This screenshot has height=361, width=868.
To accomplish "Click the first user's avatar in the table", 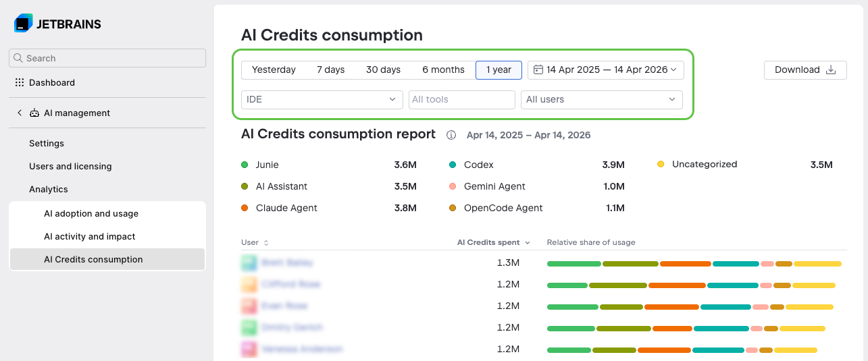I will (249, 262).
